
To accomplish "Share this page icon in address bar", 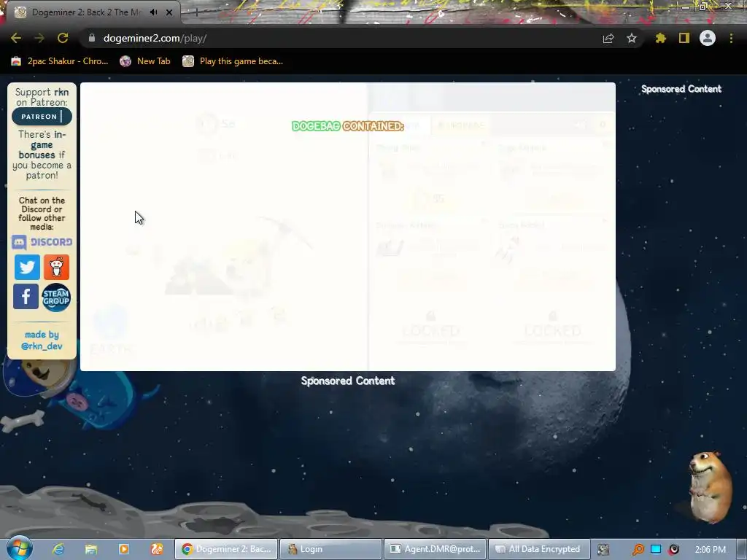I will 608,38.
